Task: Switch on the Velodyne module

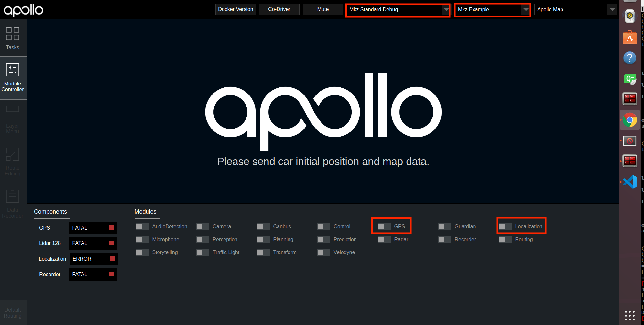Action: tap(324, 252)
